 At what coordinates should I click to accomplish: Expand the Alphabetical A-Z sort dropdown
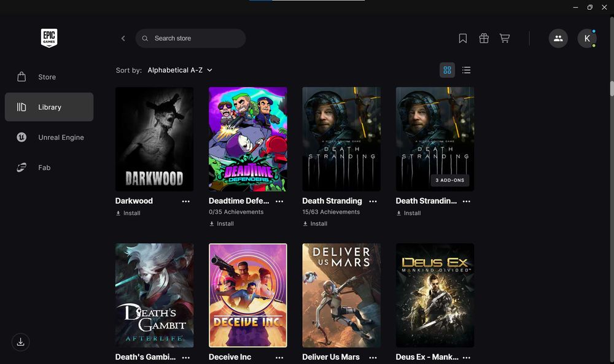click(x=180, y=70)
